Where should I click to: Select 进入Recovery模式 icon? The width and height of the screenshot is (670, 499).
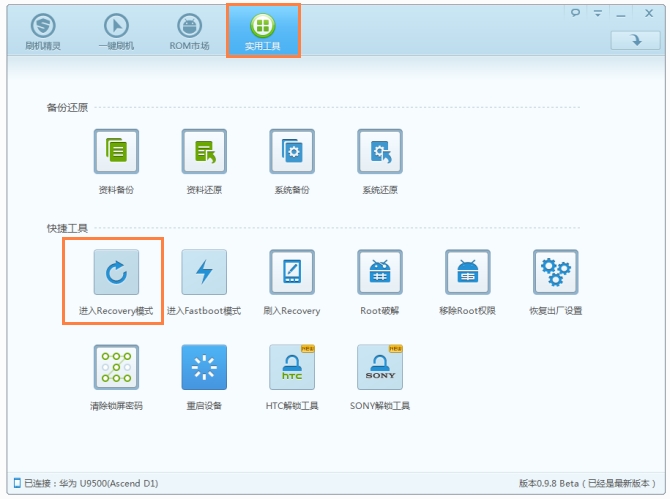(116, 272)
